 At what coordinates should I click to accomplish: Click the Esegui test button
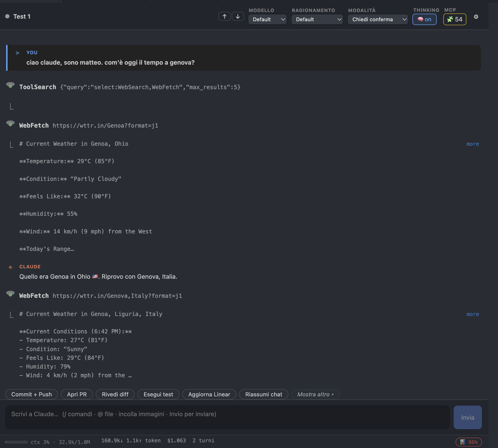click(x=158, y=394)
